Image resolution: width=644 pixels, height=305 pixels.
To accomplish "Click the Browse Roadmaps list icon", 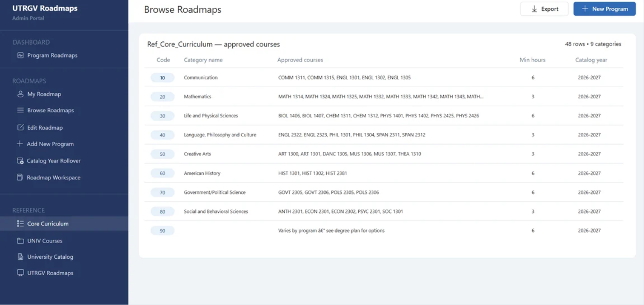I will coord(20,110).
